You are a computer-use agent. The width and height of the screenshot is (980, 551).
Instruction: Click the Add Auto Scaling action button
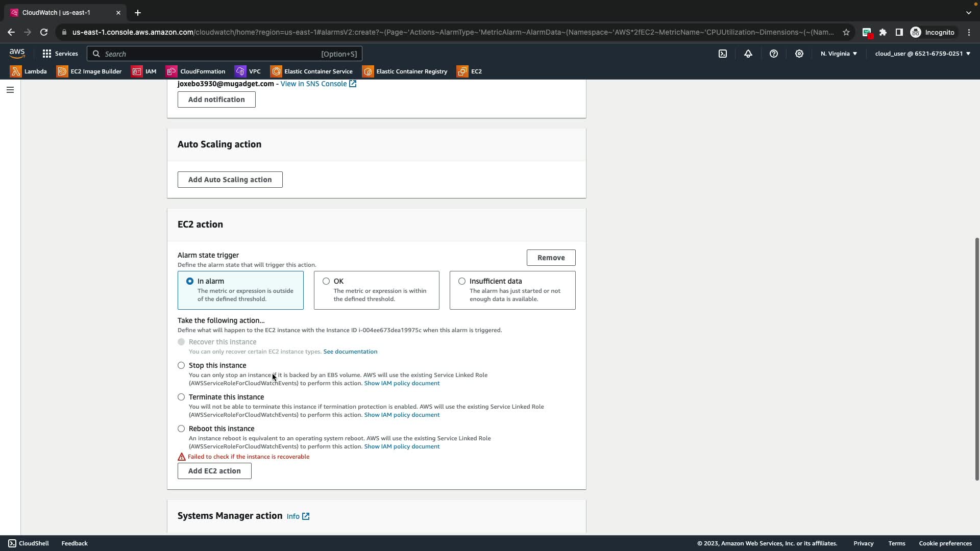point(230,180)
